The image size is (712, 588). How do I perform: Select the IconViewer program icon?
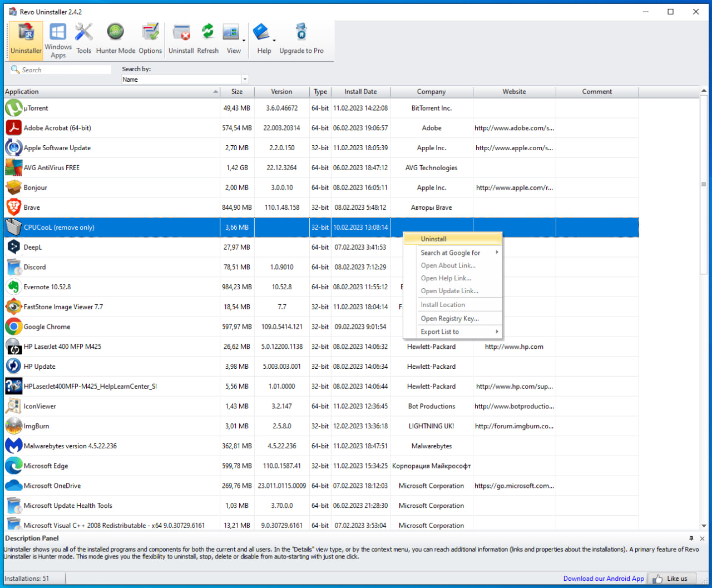click(13, 406)
